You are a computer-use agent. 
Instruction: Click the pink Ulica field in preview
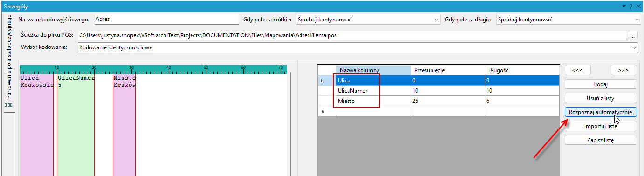37,125
